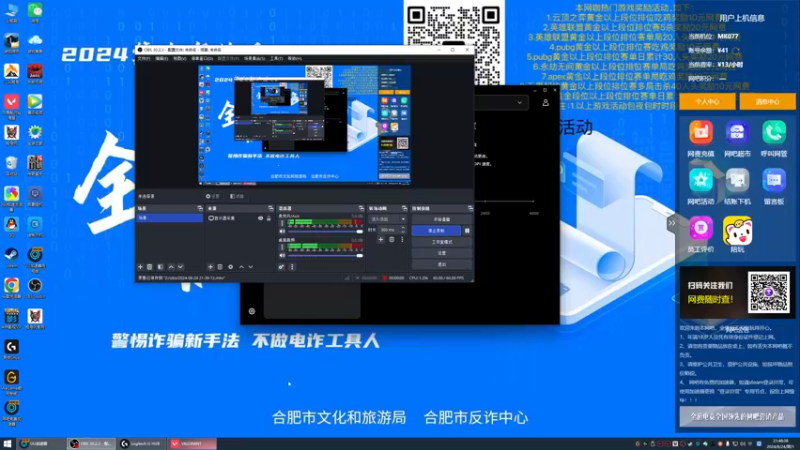Toggle lock on display capture source
The height and width of the screenshot is (450, 800).
[269, 218]
